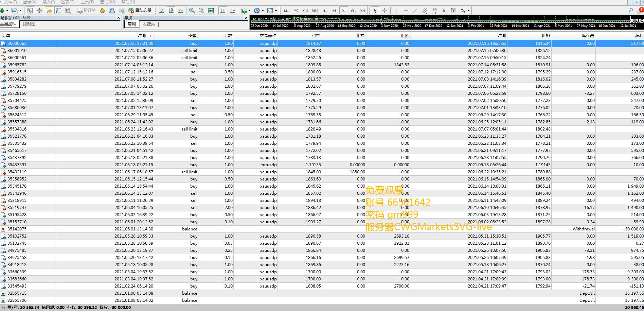Open the 工具(T) menu

87,2
